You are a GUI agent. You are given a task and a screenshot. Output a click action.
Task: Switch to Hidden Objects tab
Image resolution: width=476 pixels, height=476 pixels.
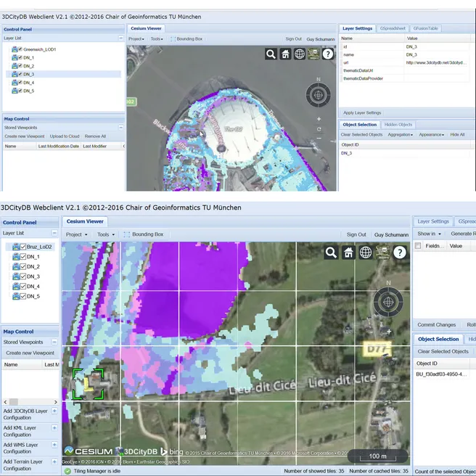[x=398, y=125]
